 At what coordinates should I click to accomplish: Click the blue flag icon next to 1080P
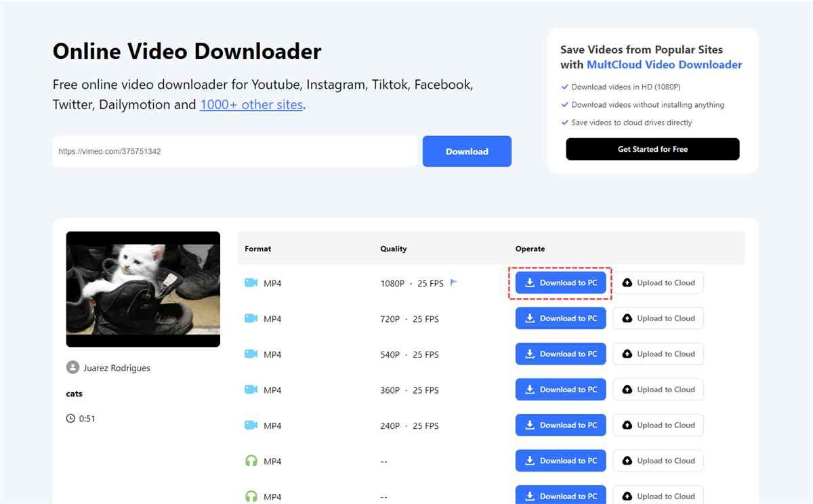click(454, 282)
